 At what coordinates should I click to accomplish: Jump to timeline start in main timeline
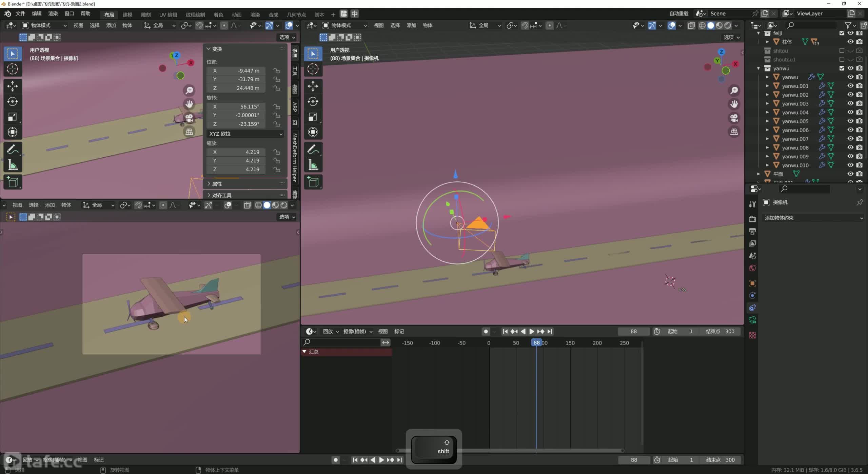(x=505, y=332)
